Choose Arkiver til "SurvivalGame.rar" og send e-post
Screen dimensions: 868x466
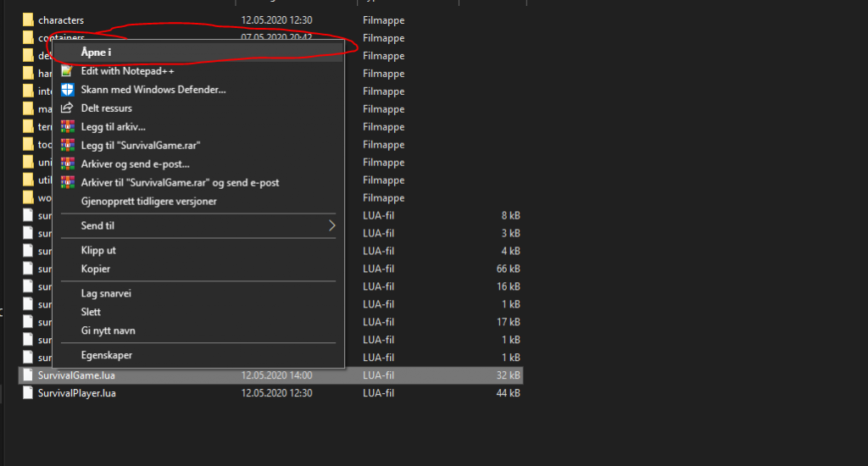(x=180, y=182)
